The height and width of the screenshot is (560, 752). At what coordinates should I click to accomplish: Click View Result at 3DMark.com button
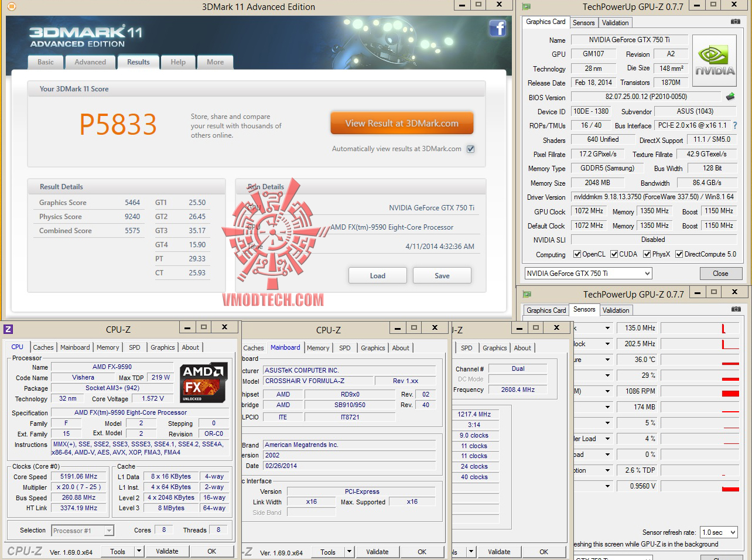coord(402,124)
